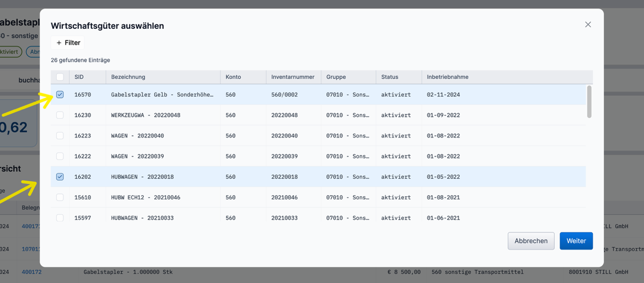The width and height of the screenshot is (644, 283).
Task: Select checkbox for WAGEN - 20220040
Action: click(x=60, y=136)
